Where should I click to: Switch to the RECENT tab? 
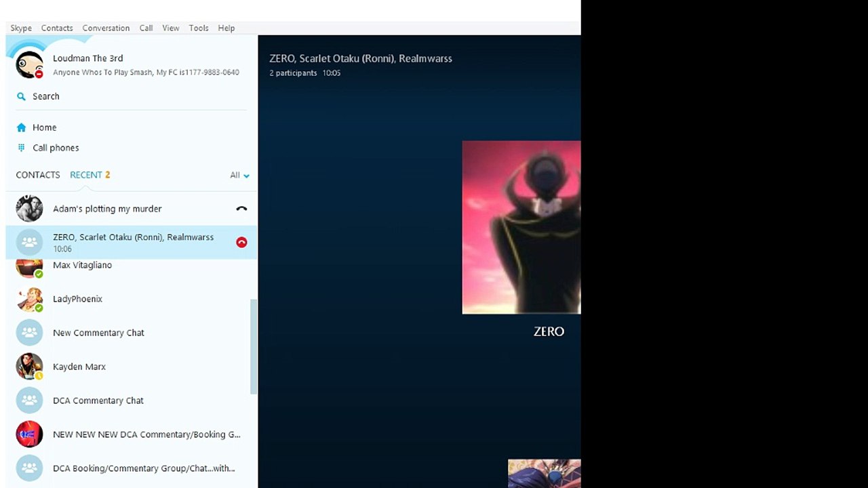pyautogui.click(x=86, y=175)
